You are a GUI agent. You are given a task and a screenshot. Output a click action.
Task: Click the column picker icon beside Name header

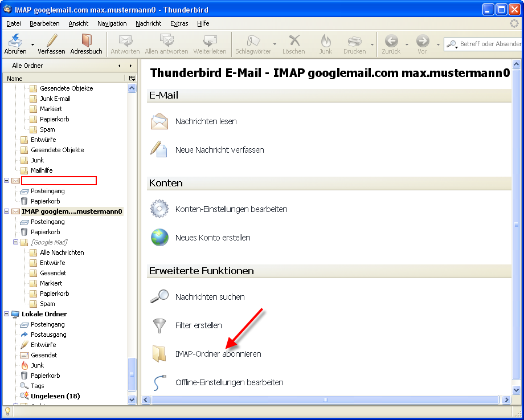point(132,78)
